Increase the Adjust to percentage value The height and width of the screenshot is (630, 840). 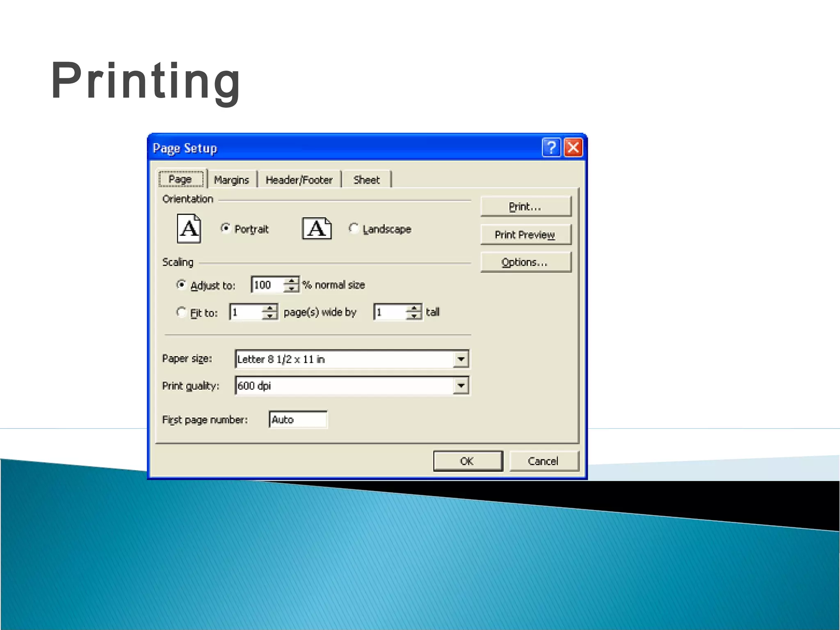click(x=291, y=281)
